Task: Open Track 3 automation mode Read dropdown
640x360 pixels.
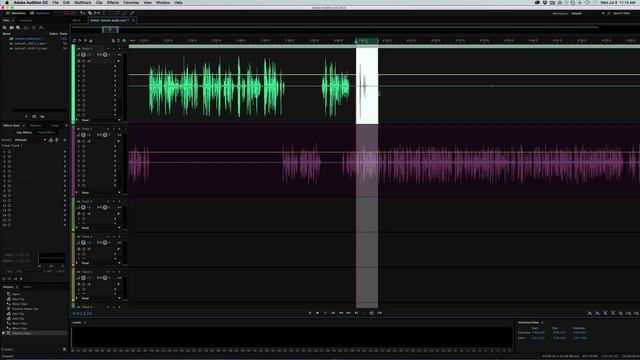Action: tap(100, 228)
